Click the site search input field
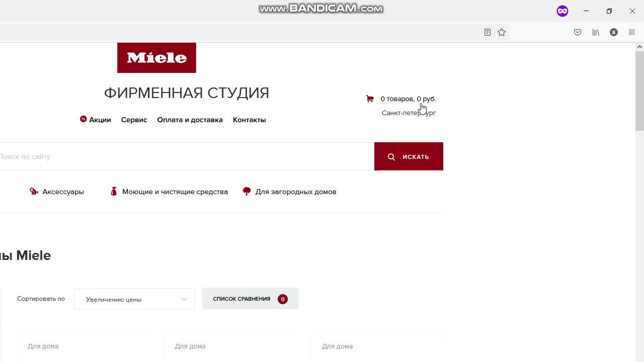 click(x=186, y=156)
